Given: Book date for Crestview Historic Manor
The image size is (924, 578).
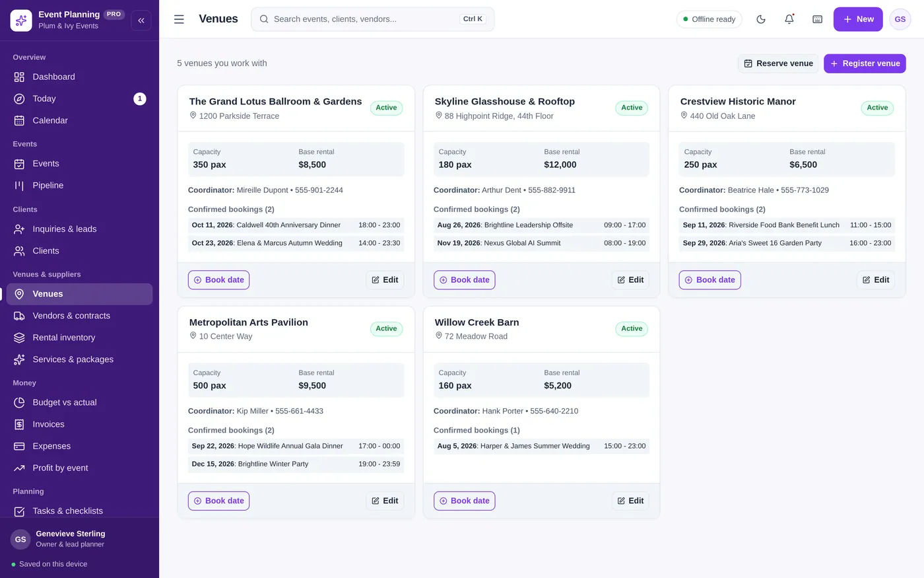Looking at the screenshot, I should tap(709, 280).
